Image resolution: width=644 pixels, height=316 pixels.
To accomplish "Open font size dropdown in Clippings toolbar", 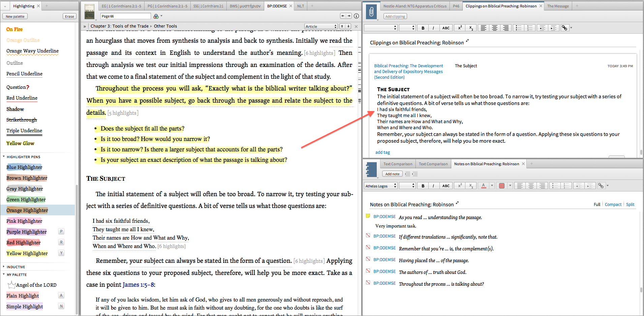I will pos(407,28).
